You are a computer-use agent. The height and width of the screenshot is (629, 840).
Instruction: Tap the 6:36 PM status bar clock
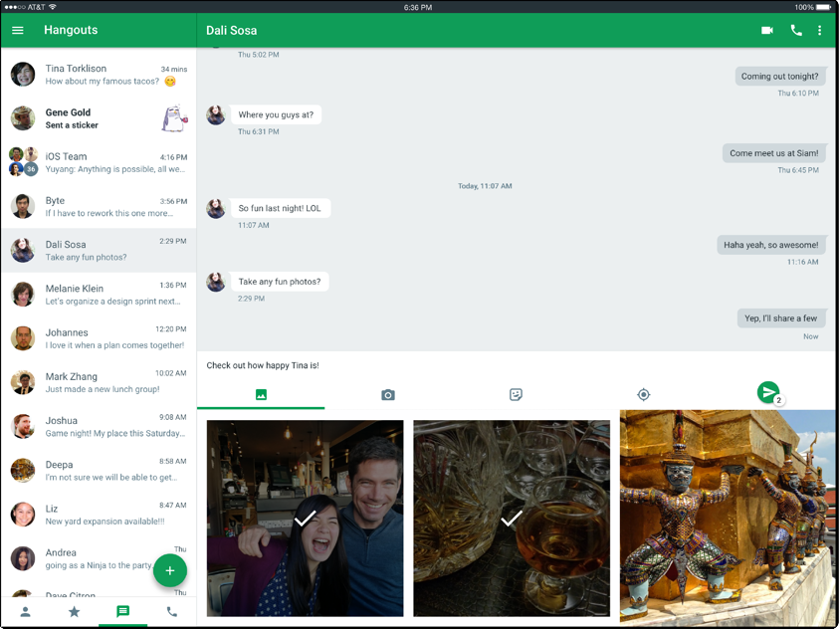418,7
